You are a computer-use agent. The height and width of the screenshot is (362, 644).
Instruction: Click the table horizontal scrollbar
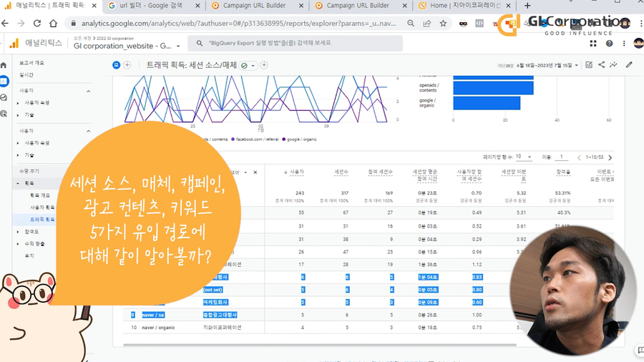click(x=320, y=345)
